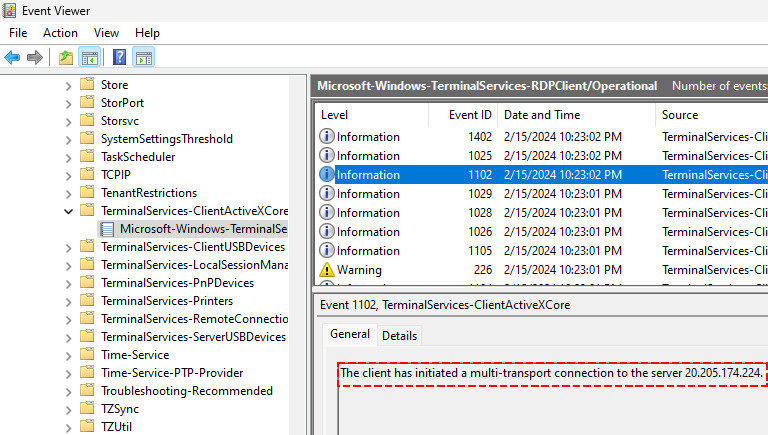The image size is (768, 435).
Task: Click the TCPIP folder icon
Action: pos(87,174)
